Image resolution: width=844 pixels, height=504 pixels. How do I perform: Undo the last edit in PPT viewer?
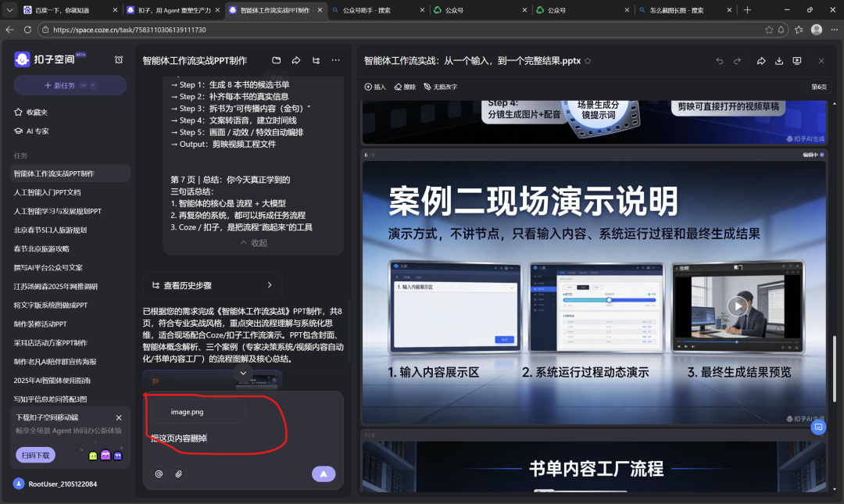tap(720, 61)
